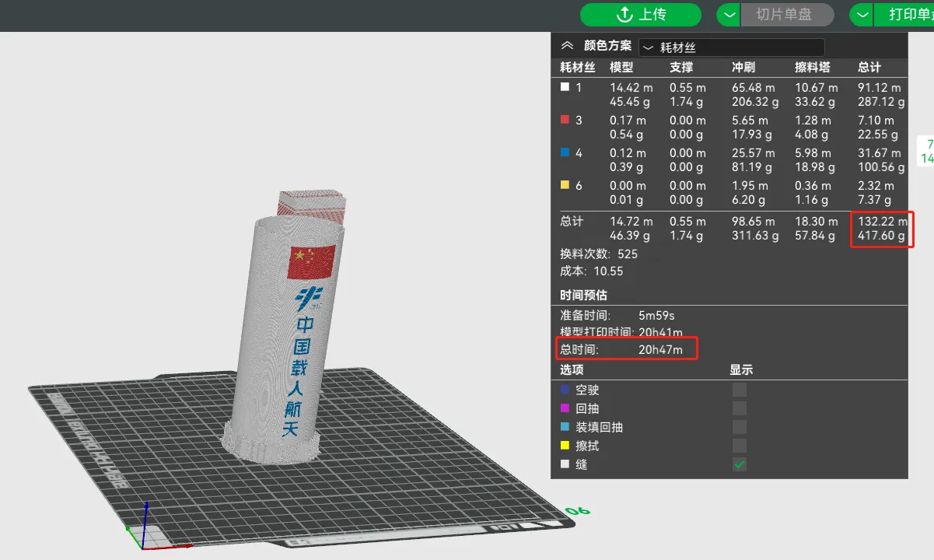Click the 成本: 10.55 line

pyautogui.click(x=592, y=271)
